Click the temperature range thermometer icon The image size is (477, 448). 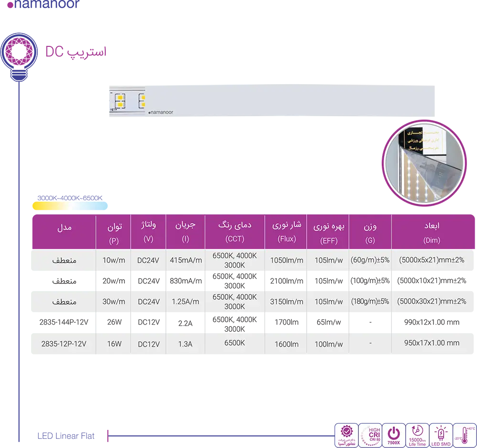point(464,435)
